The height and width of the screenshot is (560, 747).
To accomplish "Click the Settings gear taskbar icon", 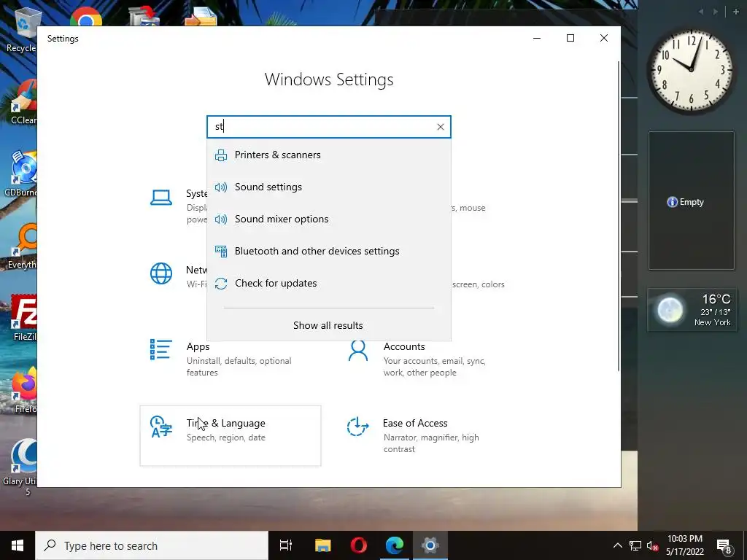I will pyautogui.click(x=430, y=545).
